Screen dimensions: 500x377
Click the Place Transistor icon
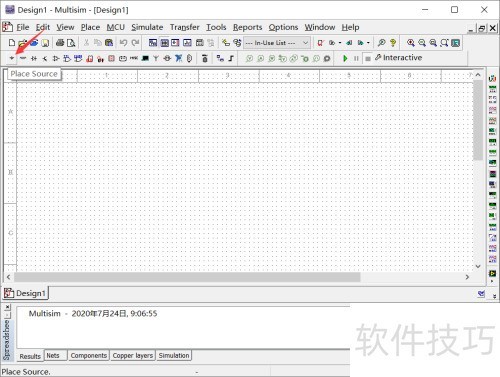45,58
